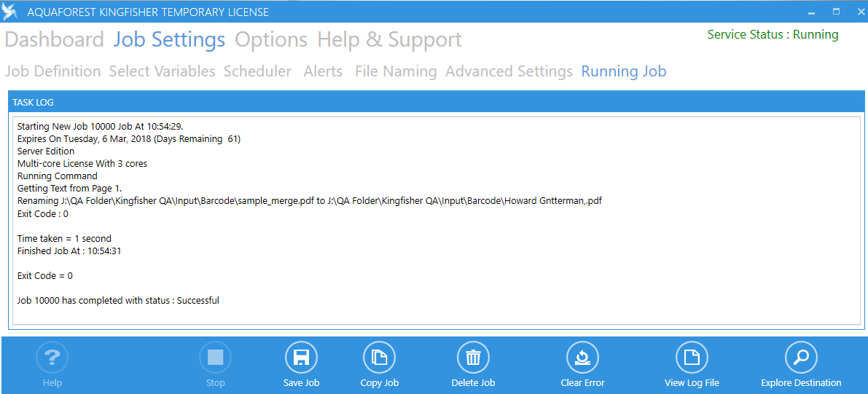Go to the Job Definition sub-tab
The width and height of the screenshot is (868, 394).
click(x=53, y=71)
